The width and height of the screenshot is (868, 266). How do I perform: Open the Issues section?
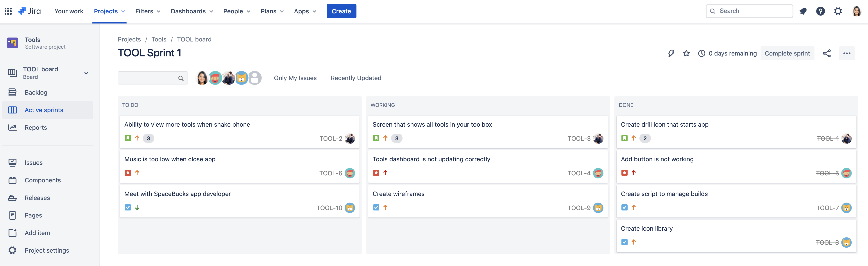pos(34,162)
